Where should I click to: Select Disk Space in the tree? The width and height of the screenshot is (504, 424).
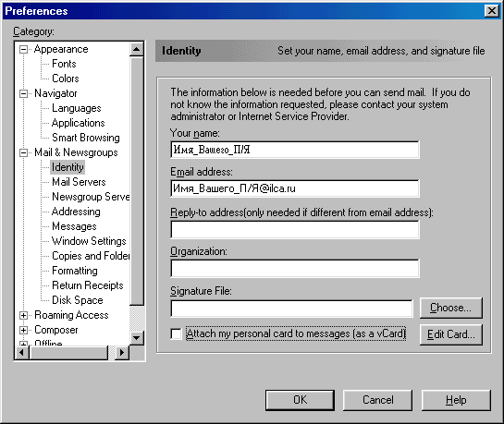click(78, 300)
